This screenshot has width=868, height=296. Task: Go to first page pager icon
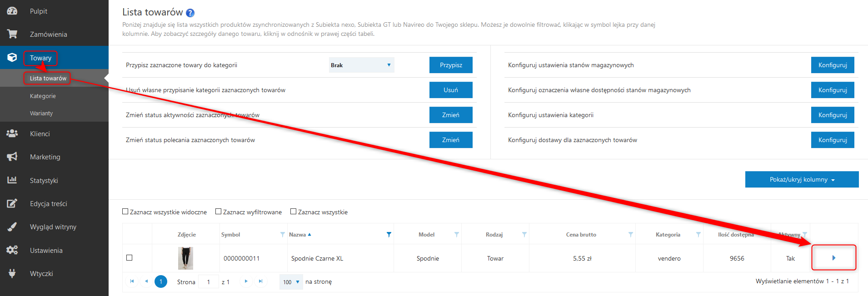pyautogui.click(x=132, y=281)
